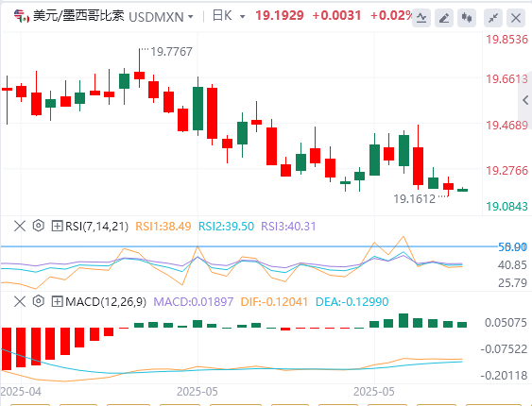532x406 pixels.
Task: Expand the right side panel chevron
Action: pos(525,100)
